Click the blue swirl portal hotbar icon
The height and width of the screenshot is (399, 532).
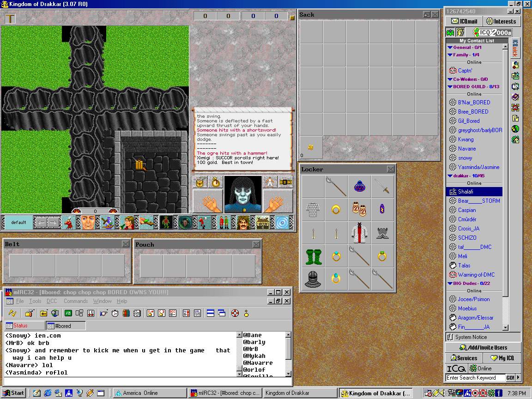click(x=282, y=223)
